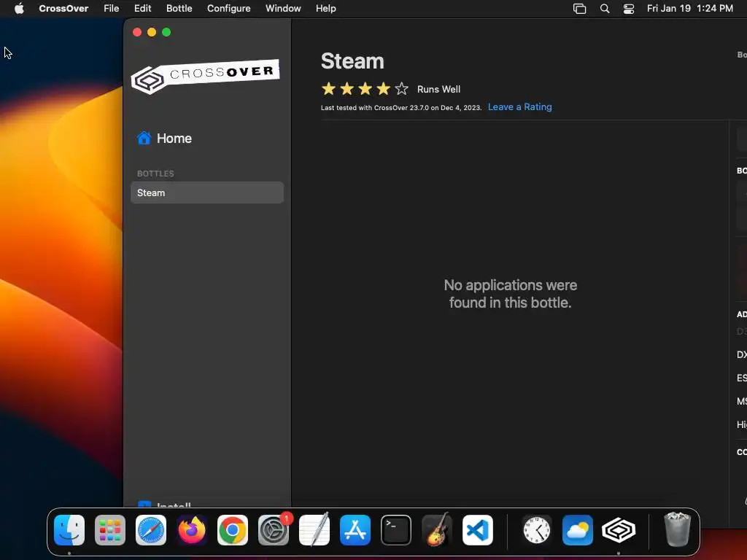Image resolution: width=747 pixels, height=560 pixels.
Task: Open Google Chrome from the Dock
Action: 233,529
